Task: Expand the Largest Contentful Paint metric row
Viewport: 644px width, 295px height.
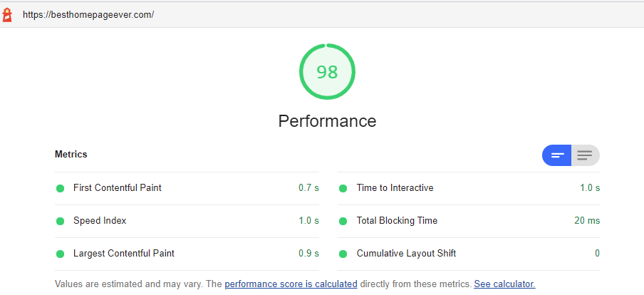Action: tap(124, 254)
